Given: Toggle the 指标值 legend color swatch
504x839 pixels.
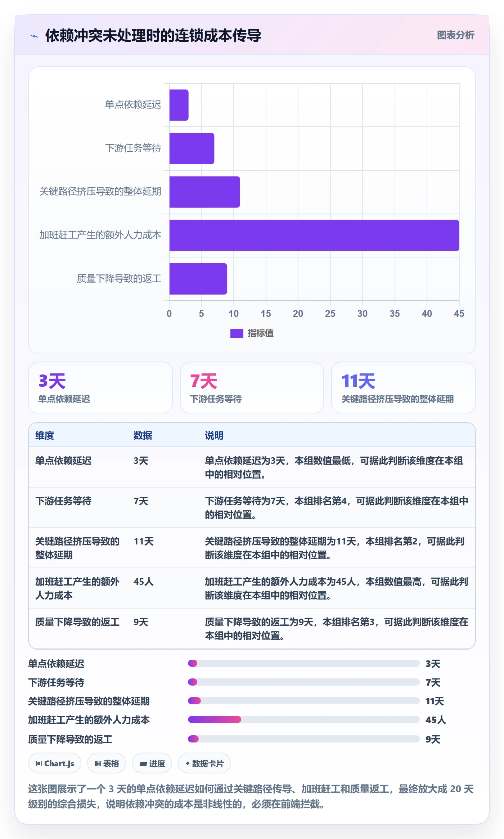Looking at the screenshot, I should (x=237, y=333).
